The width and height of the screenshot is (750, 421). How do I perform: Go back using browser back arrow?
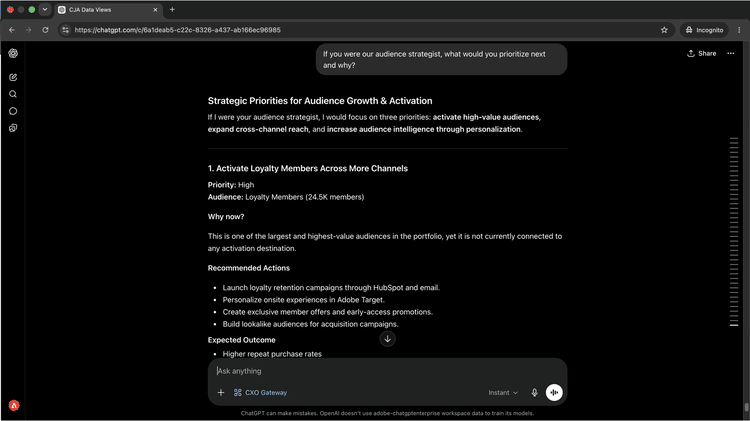[x=12, y=30]
